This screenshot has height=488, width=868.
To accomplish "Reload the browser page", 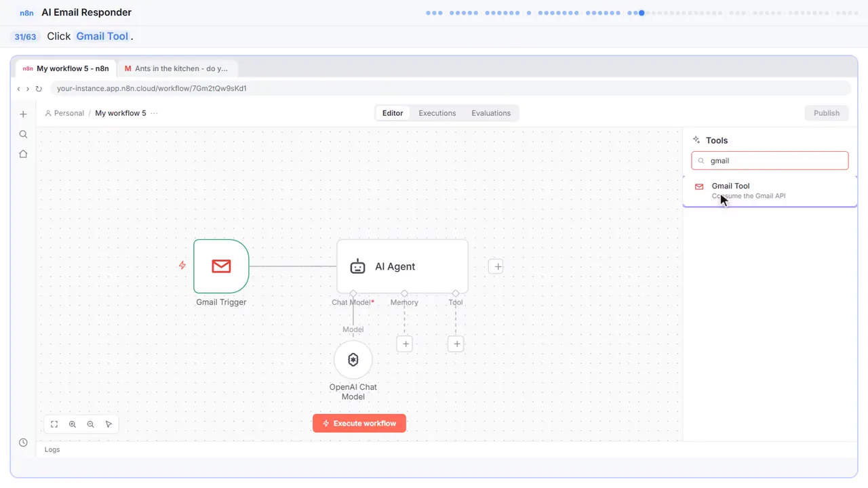I will coord(39,89).
